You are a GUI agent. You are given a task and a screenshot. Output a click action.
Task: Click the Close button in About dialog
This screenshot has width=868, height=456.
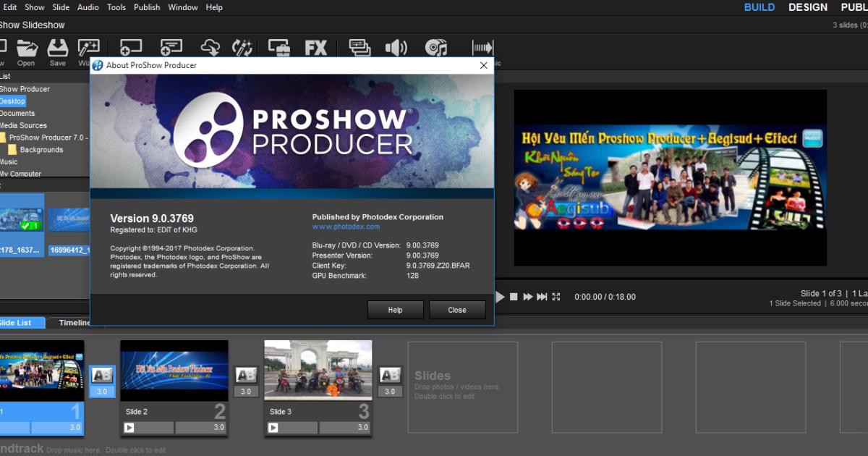tap(457, 310)
